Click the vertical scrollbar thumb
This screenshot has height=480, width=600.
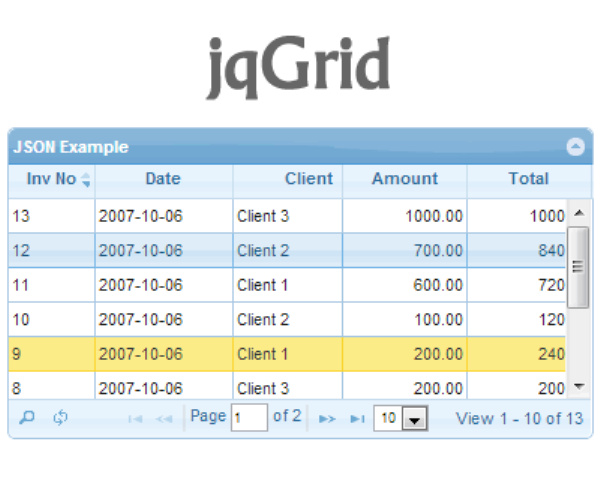[x=577, y=266]
